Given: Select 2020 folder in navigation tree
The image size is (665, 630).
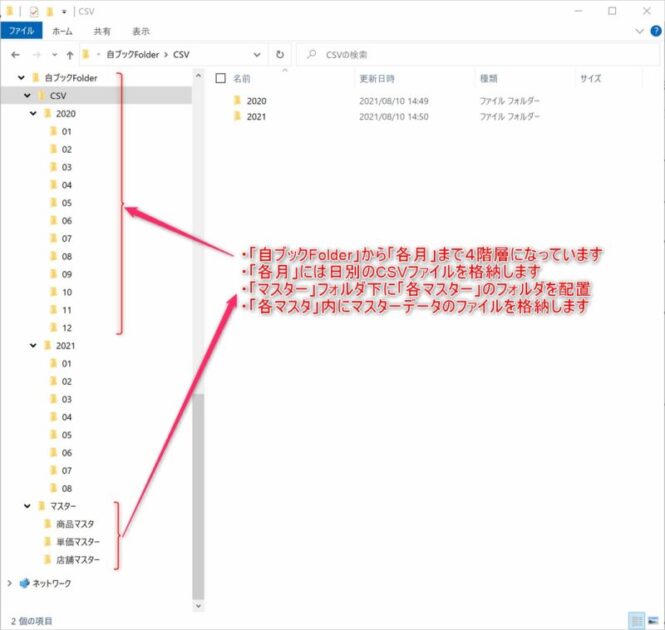Looking at the screenshot, I should pos(66,114).
